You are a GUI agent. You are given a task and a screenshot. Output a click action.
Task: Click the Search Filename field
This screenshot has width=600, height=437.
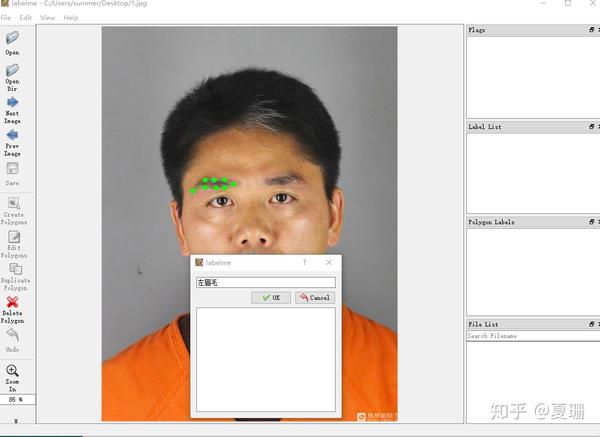pos(533,336)
